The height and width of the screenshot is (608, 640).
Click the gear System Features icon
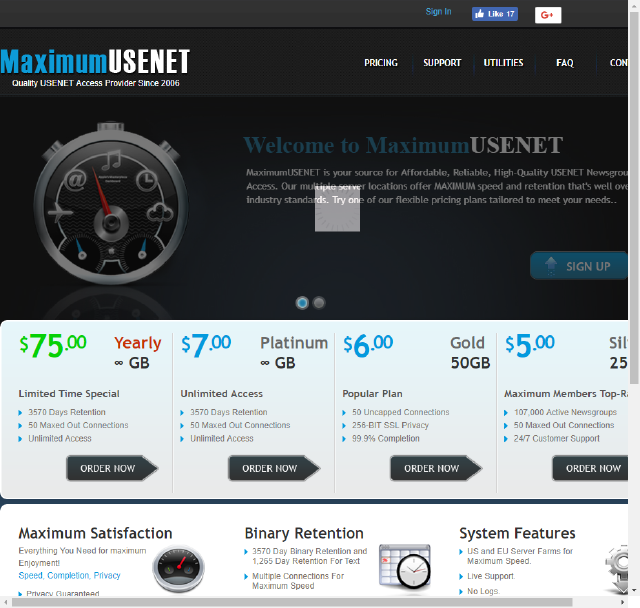coord(616,569)
